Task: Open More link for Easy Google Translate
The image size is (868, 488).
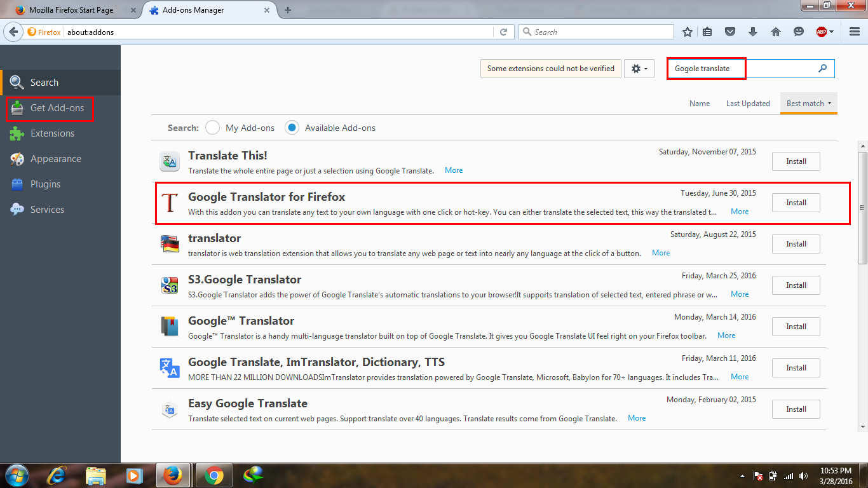Action: point(637,418)
